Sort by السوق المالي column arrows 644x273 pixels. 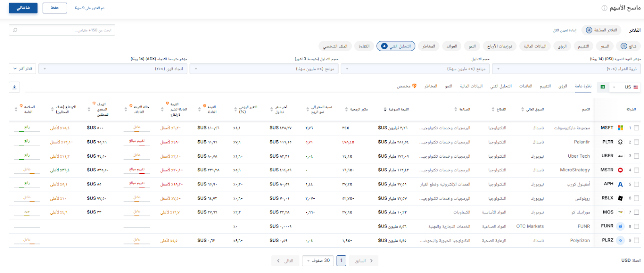click(x=522, y=109)
